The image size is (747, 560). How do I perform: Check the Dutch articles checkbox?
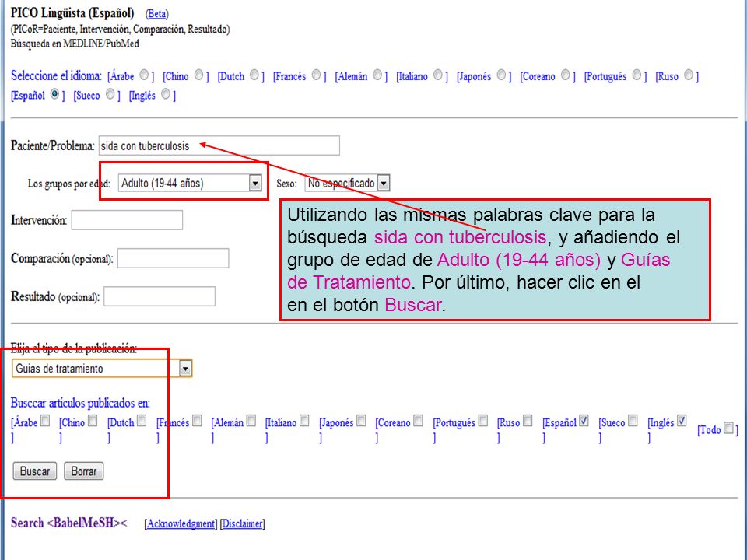click(142, 421)
